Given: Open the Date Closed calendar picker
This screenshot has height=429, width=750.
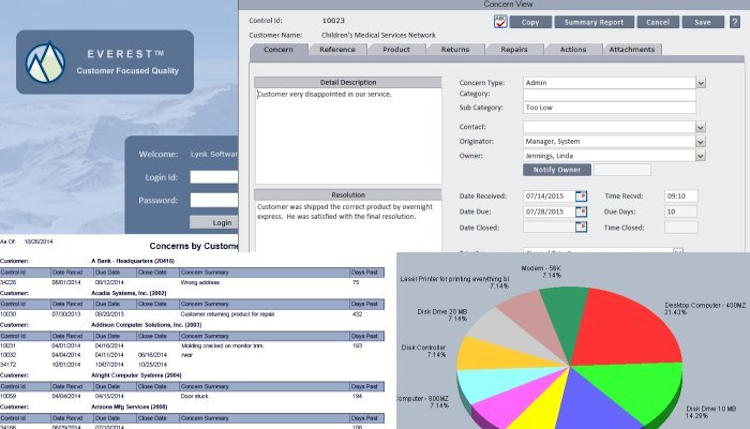Looking at the screenshot, I should [x=581, y=227].
